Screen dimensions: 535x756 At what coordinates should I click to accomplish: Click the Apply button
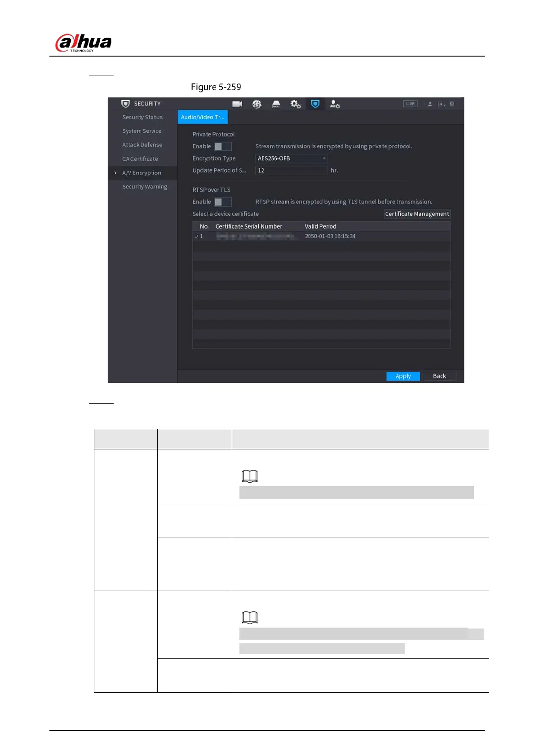(403, 376)
